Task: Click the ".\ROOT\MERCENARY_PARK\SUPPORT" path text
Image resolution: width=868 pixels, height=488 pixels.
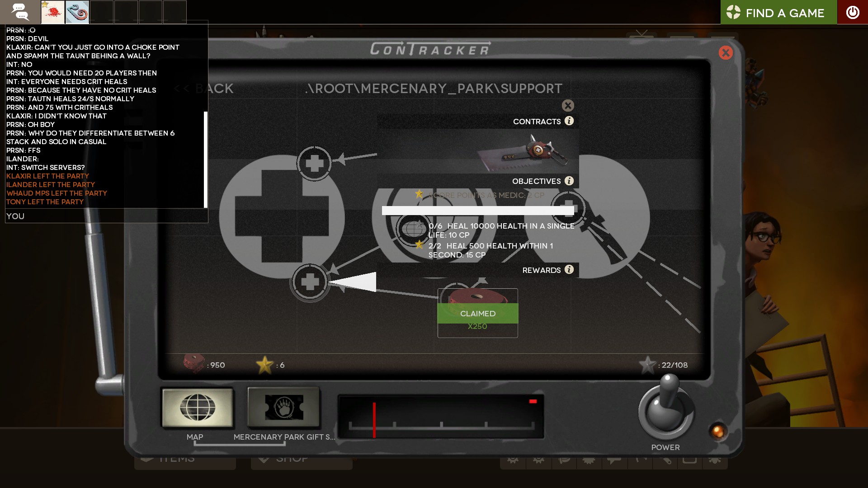Action: point(434,89)
